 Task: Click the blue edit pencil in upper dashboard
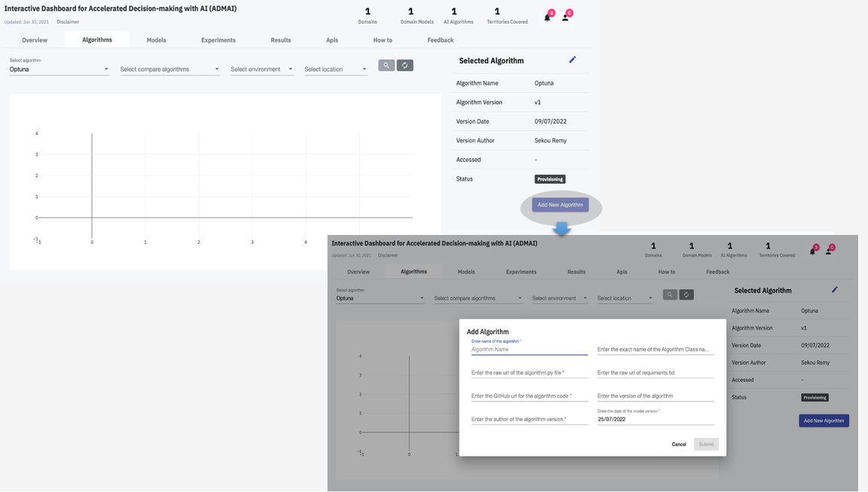(573, 60)
